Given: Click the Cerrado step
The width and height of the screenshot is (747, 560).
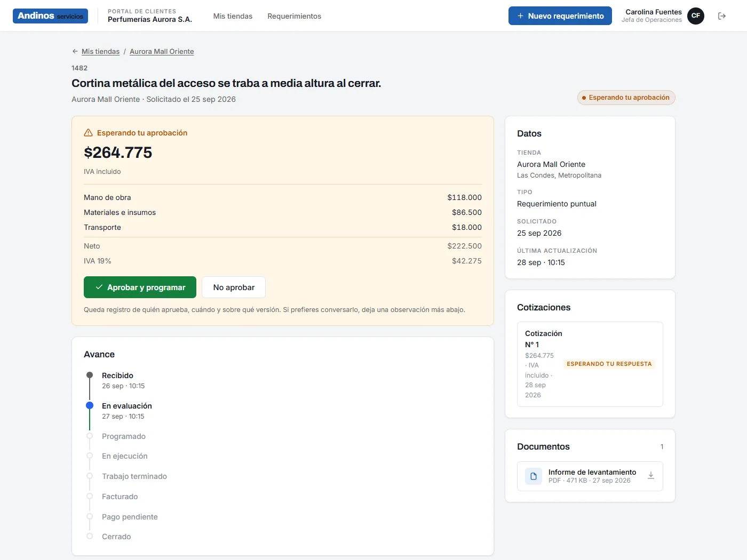Looking at the screenshot, I should pyautogui.click(x=116, y=537).
